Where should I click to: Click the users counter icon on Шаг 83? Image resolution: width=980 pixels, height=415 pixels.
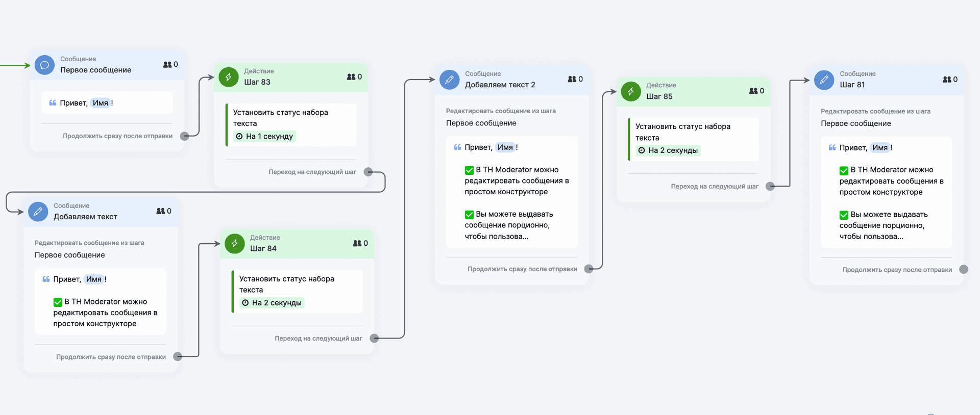(351, 77)
